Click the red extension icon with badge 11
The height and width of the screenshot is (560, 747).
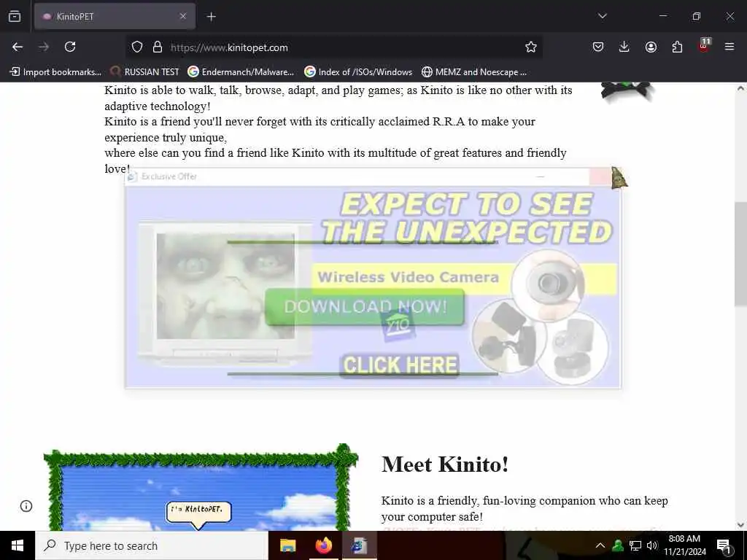pyautogui.click(x=704, y=46)
